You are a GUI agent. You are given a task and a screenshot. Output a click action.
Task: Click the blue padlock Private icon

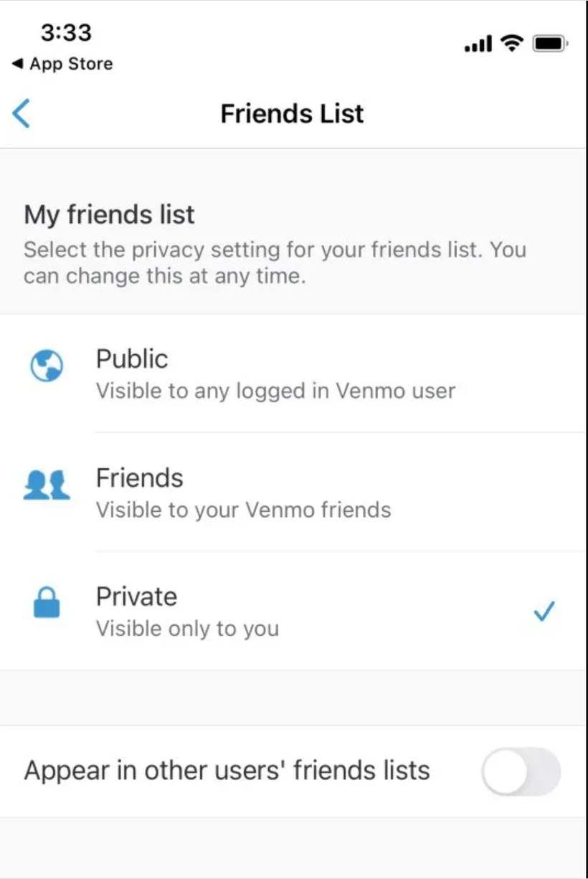coord(47,604)
